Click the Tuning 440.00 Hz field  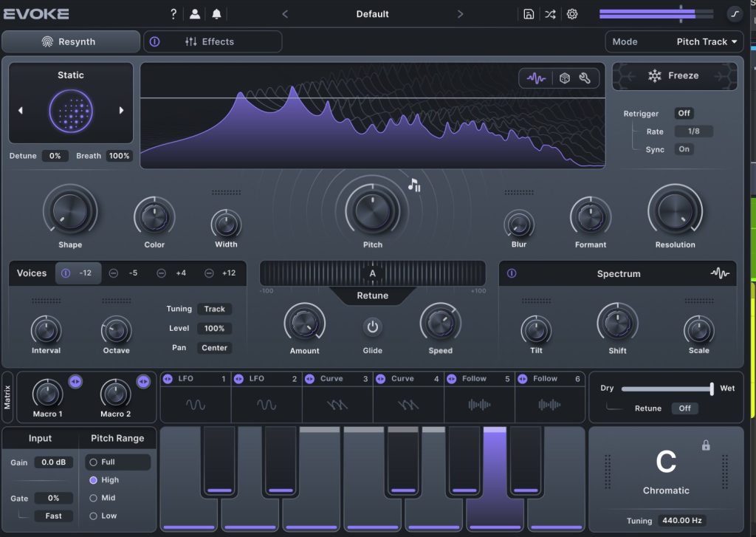click(x=681, y=521)
